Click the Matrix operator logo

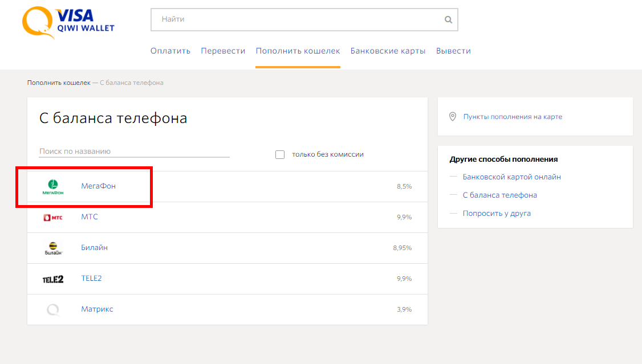[53, 310]
